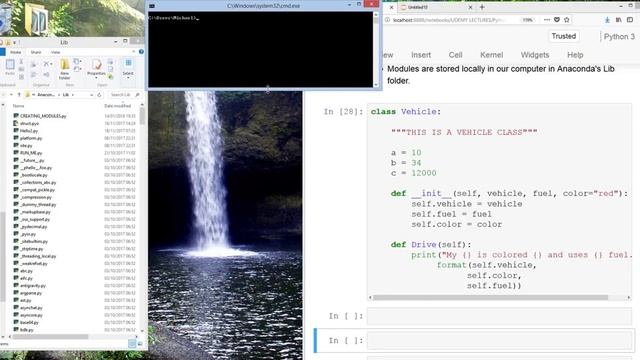The height and width of the screenshot is (360, 640).
Task: Click the Cut scissors icon in Explorer ribbon
Action: pos(21,61)
